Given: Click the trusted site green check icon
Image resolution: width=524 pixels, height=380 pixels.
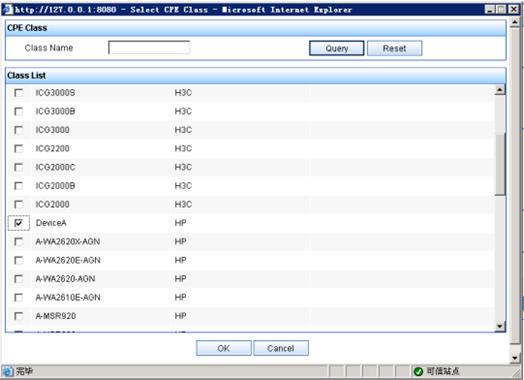Looking at the screenshot, I should pyautogui.click(x=418, y=371).
